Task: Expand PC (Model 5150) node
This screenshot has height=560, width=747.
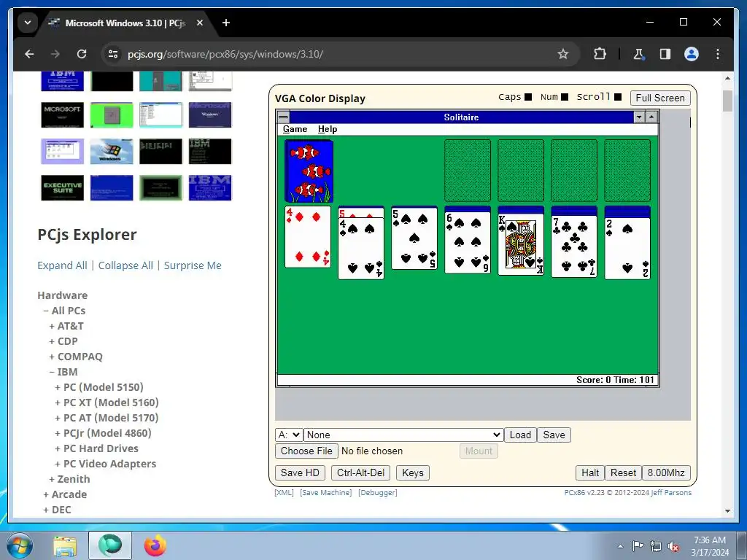Action: [x=99, y=387]
